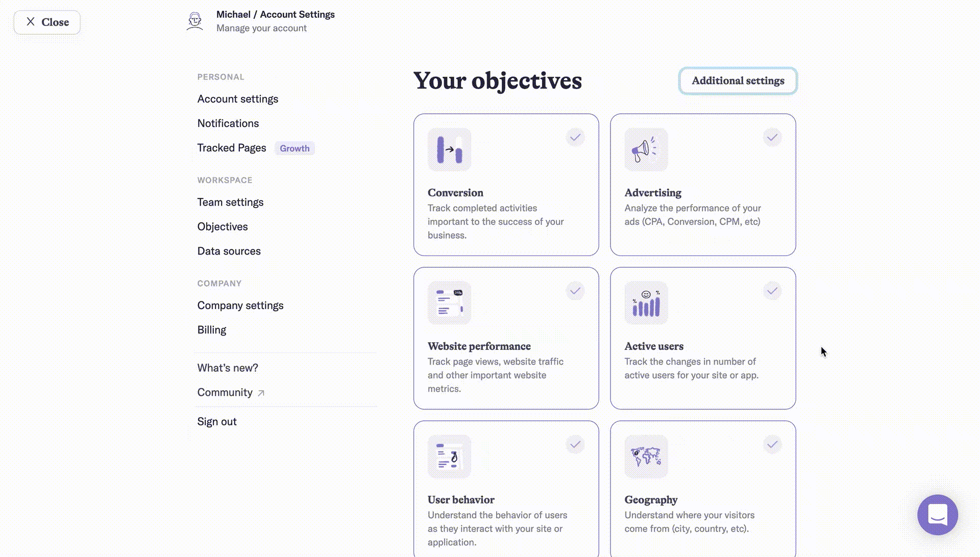Screen dimensions: 980x557
Task: Open Tracked Pages section
Action: [232, 148]
